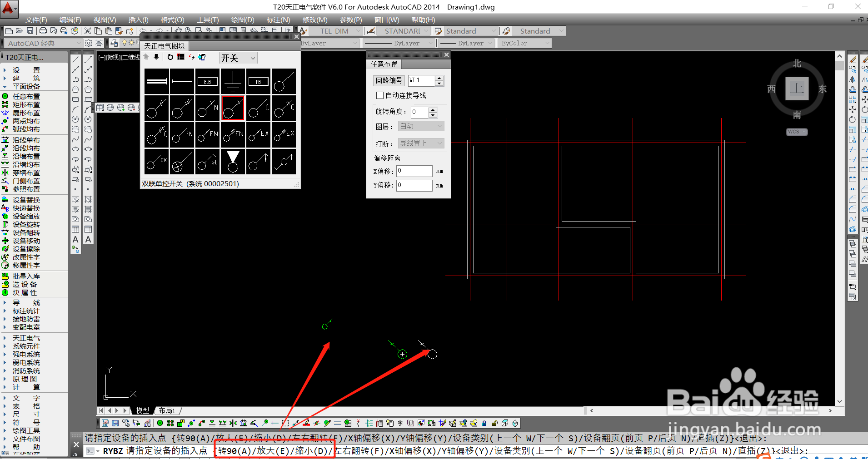Click the Y偏移 input field
This screenshot has height=459, width=868.
pyautogui.click(x=414, y=185)
